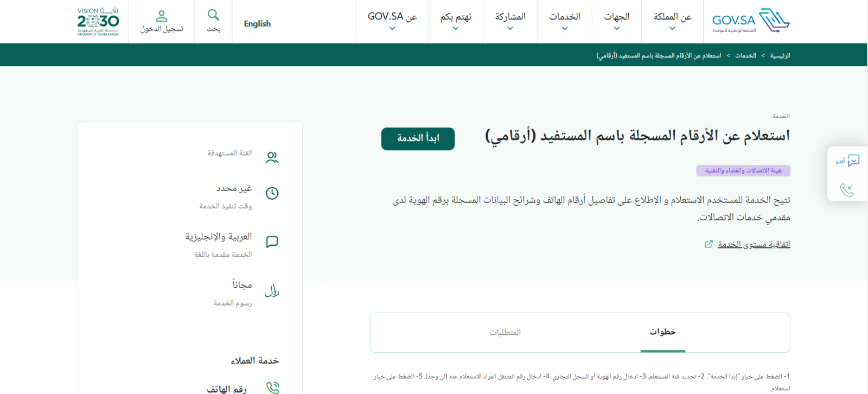Switch to the المتطلبات tab
The height and width of the screenshot is (394, 868).
point(505,332)
